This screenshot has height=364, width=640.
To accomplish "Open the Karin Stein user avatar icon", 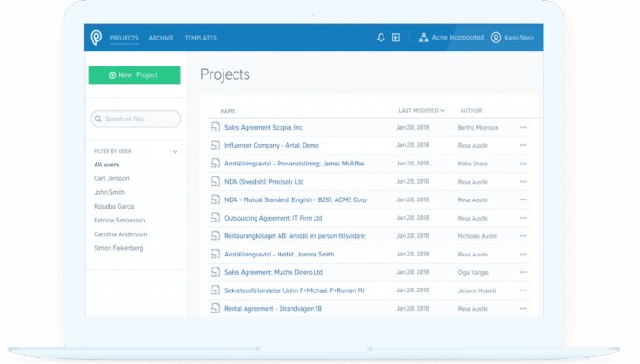I will point(496,38).
